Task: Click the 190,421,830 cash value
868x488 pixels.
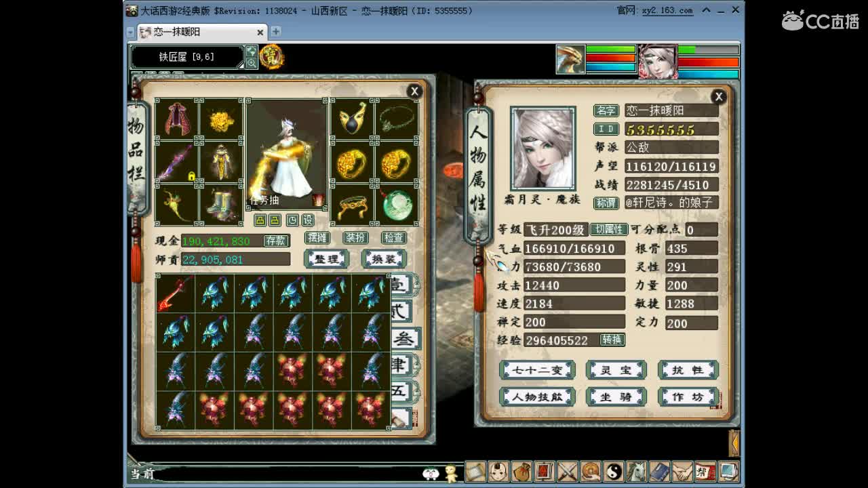Action: point(216,241)
